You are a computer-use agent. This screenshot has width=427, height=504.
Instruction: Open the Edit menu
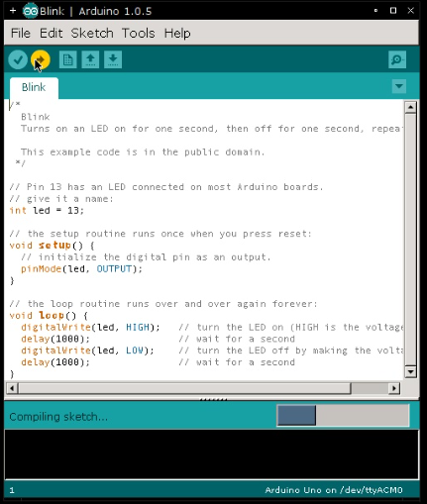pos(52,34)
